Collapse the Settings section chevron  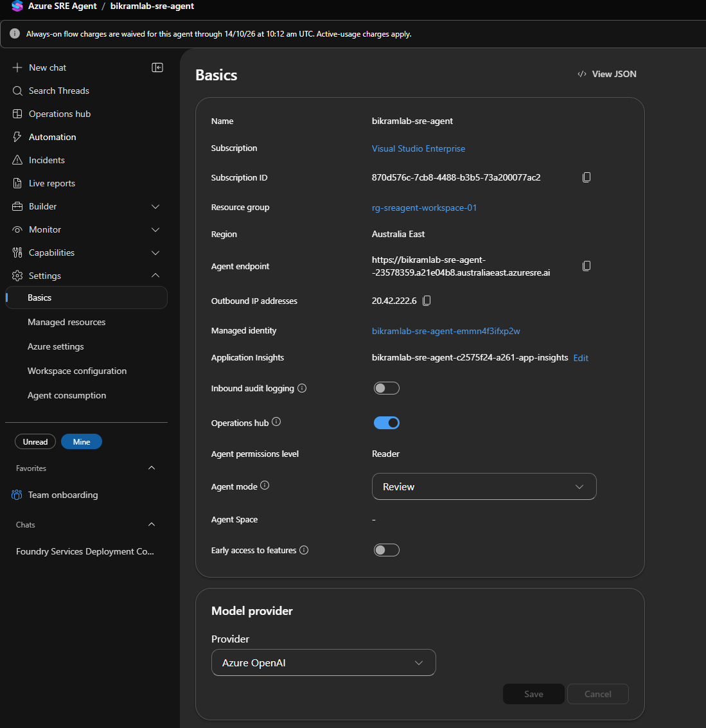tap(155, 276)
